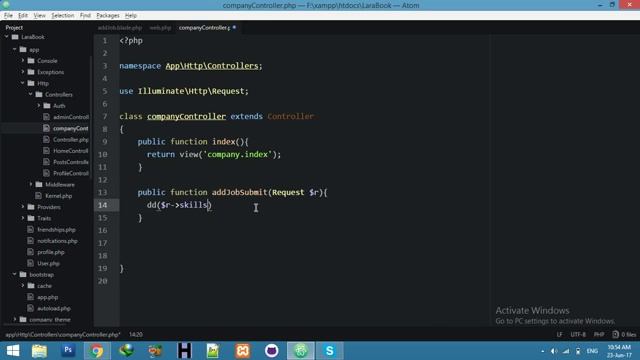The height and width of the screenshot is (360, 640).
Task: Open the View menu
Action: (x=39, y=16)
